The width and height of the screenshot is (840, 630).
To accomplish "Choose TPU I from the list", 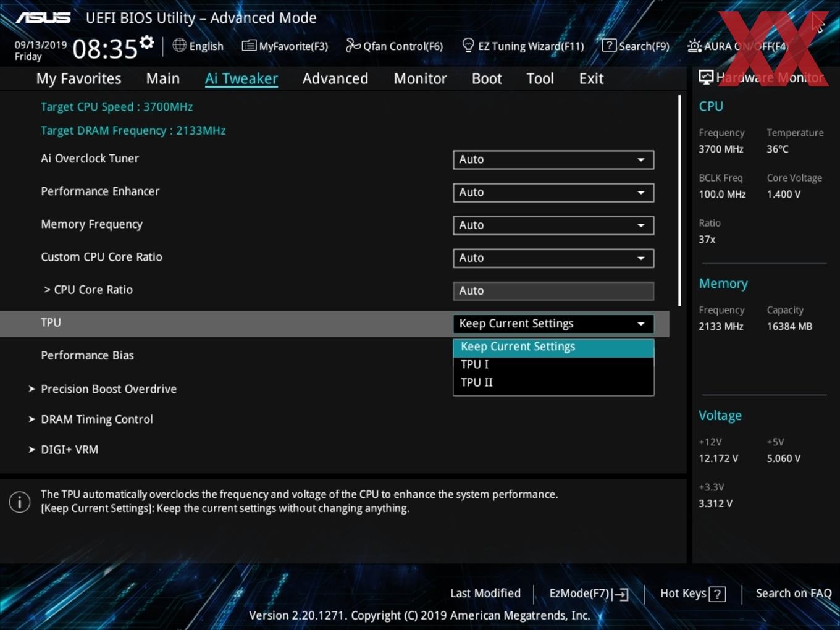I will 553,364.
